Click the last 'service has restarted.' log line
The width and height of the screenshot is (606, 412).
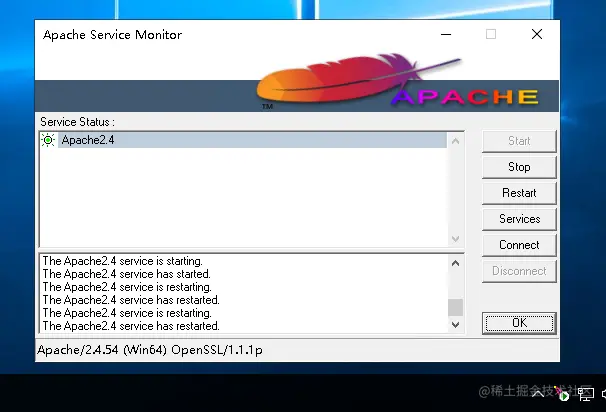tap(131, 326)
